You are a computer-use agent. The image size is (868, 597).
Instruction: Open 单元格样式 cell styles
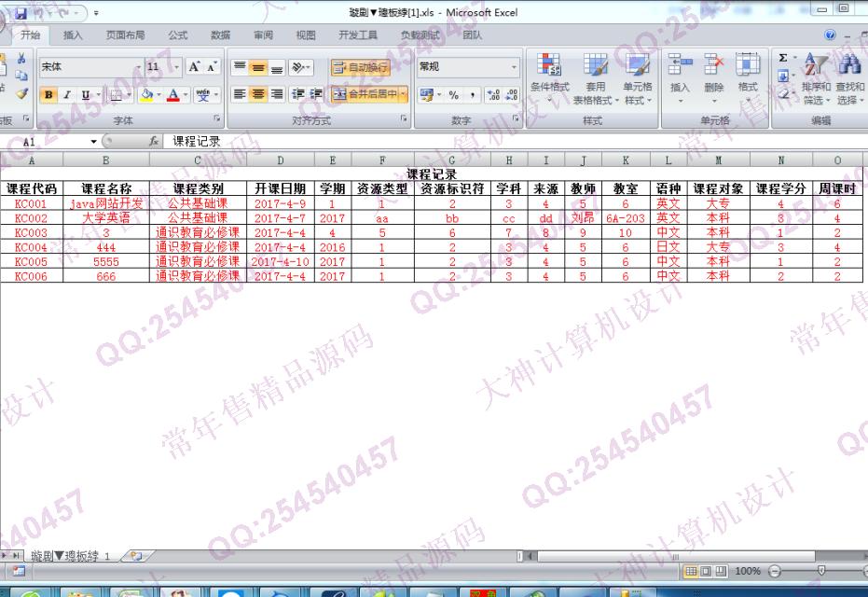point(638,78)
